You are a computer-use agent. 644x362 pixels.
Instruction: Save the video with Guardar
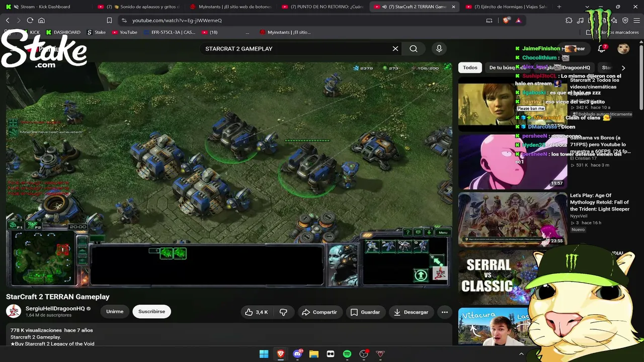pos(365,312)
